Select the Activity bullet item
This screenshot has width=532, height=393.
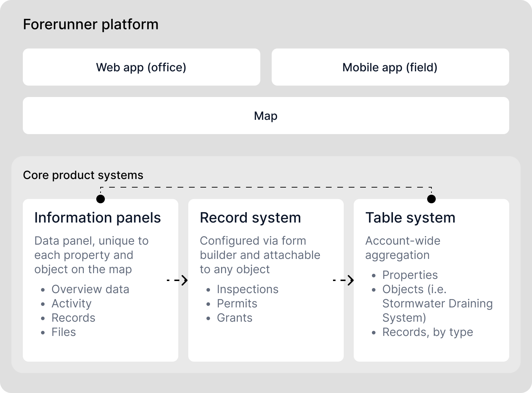(x=71, y=303)
